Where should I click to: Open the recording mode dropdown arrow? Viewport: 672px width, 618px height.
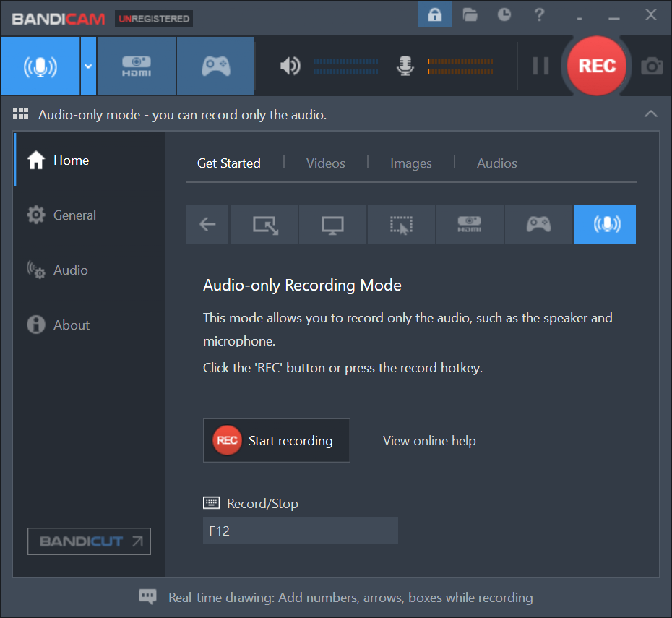coord(88,66)
